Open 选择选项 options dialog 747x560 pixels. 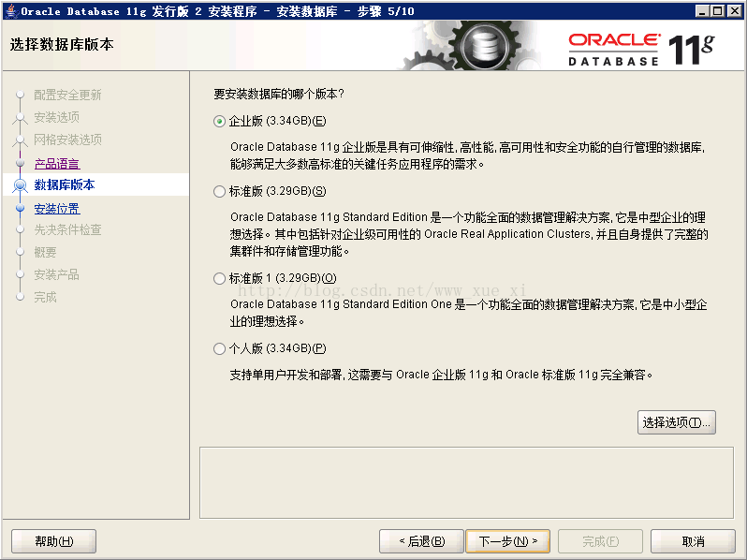[x=677, y=422]
